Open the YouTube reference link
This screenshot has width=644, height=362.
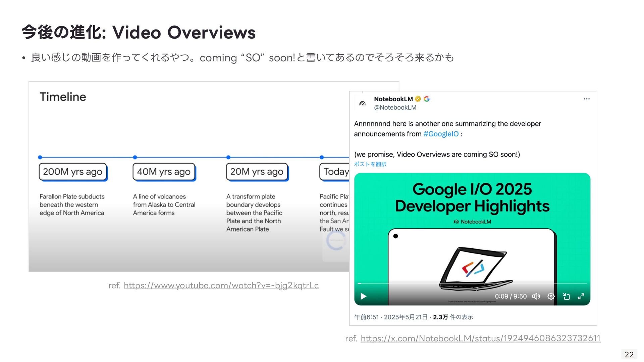point(221,286)
